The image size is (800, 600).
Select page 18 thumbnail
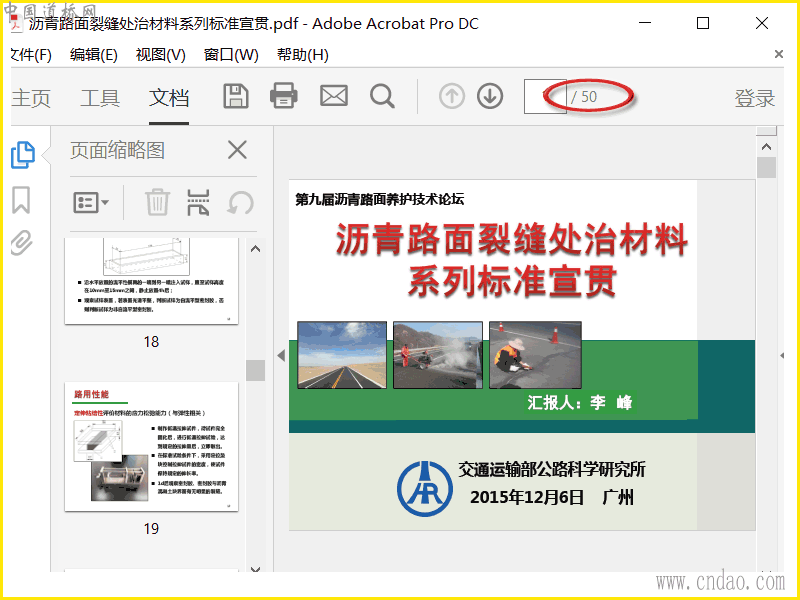point(152,281)
